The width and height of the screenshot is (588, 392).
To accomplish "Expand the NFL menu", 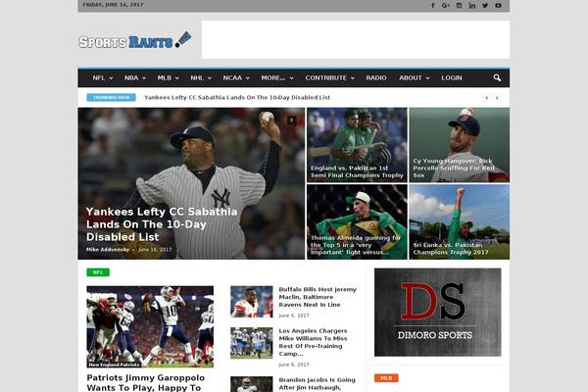I will pyautogui.click(x=102, y=78).
